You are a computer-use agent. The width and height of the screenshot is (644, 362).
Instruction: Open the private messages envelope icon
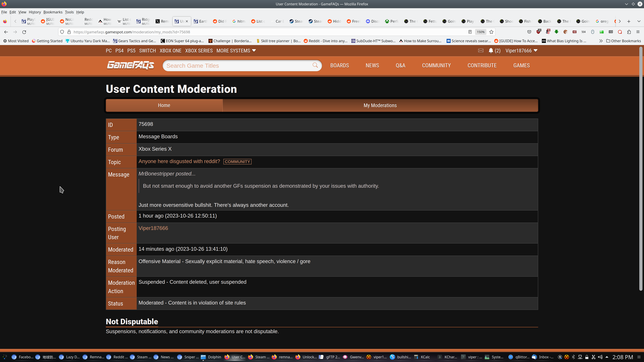pos(480,51)
